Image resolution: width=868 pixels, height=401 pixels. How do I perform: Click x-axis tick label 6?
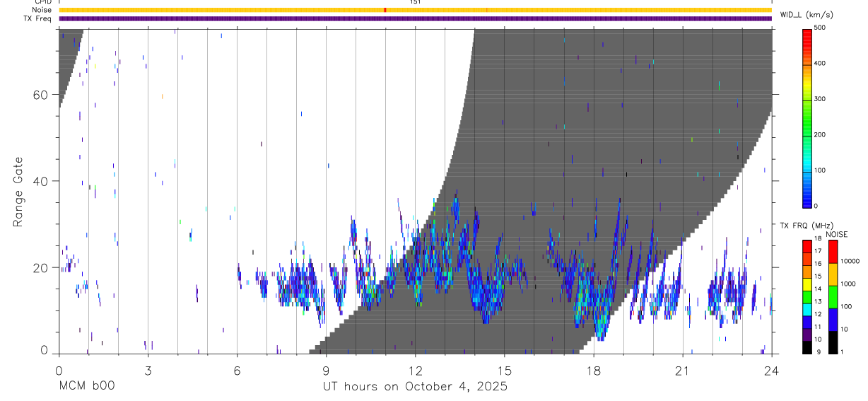tap(237, 370)
